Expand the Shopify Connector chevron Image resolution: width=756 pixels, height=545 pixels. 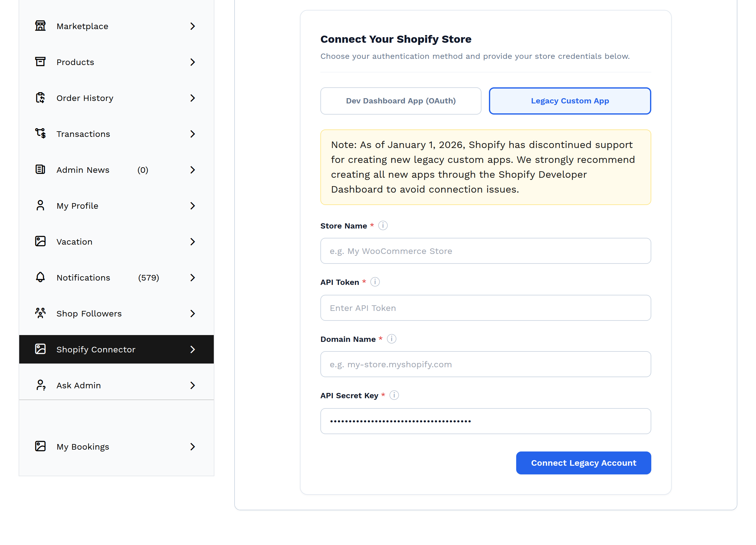(x=193, y=350)
